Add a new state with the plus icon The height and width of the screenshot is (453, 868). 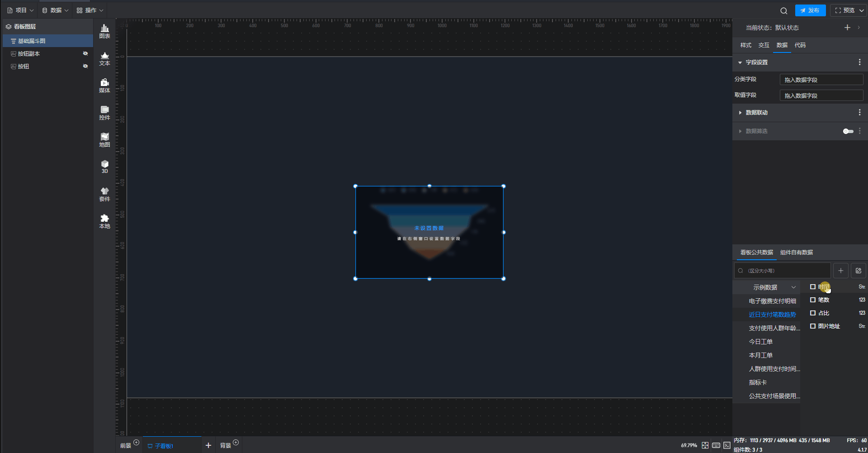pyautogui.click(x=847, y=28)
